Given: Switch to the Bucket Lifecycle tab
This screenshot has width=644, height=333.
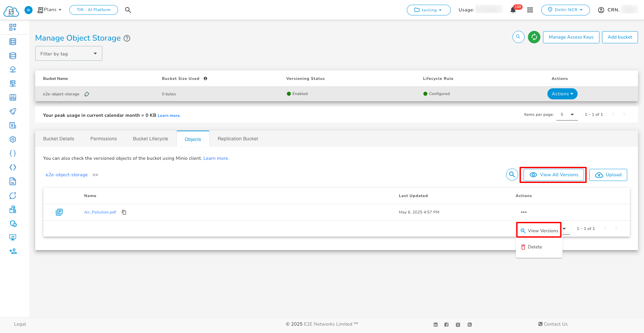Looking at the screenshot, I should 150,139.
